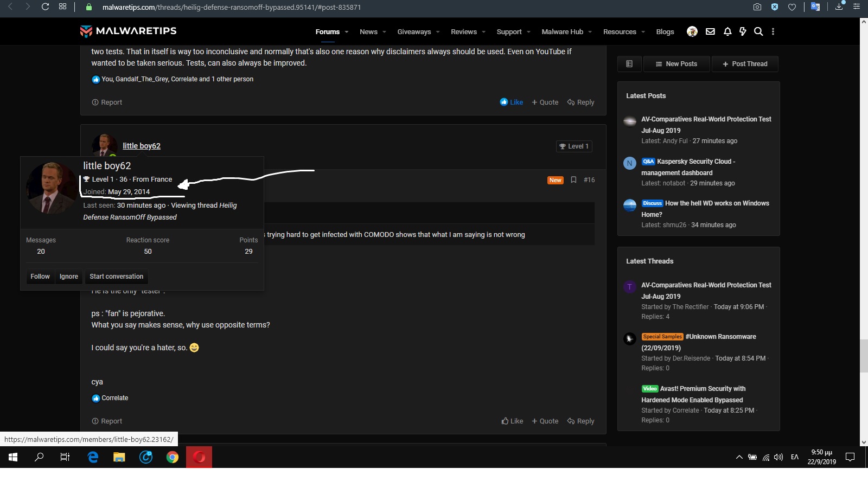Open the Reviews menu item
This screenshot has height=488, width=868.
pos(464,32)
